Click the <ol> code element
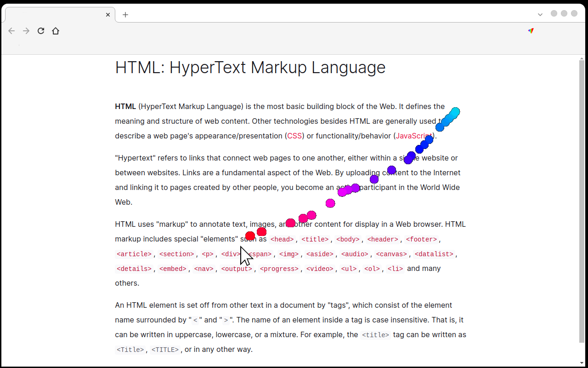 [372, 269]
